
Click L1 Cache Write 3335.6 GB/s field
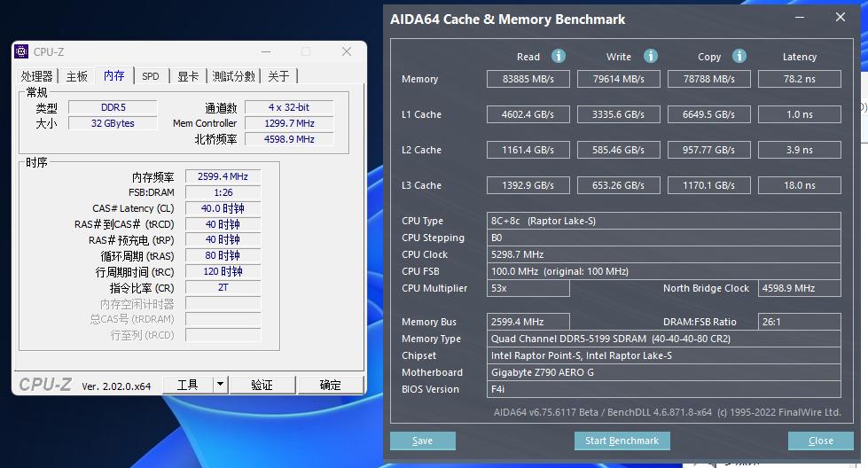(618, 114)
